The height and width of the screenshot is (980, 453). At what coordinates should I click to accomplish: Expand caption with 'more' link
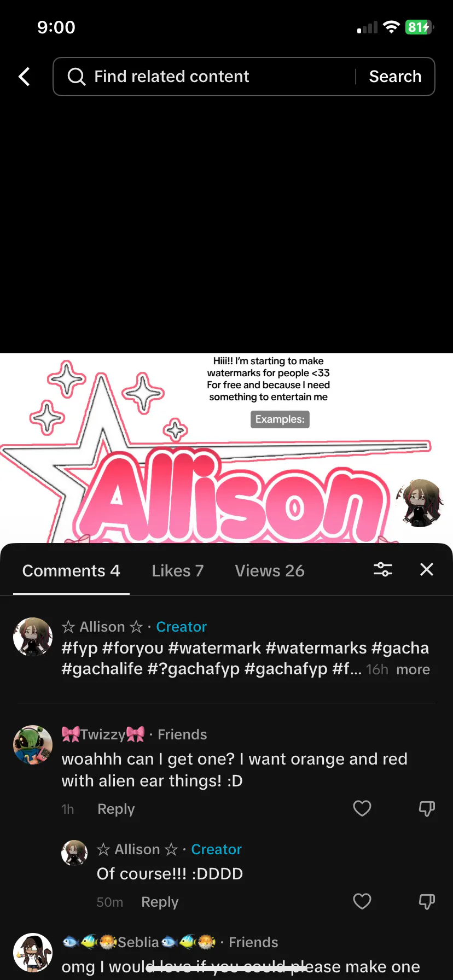click(413, 669)
